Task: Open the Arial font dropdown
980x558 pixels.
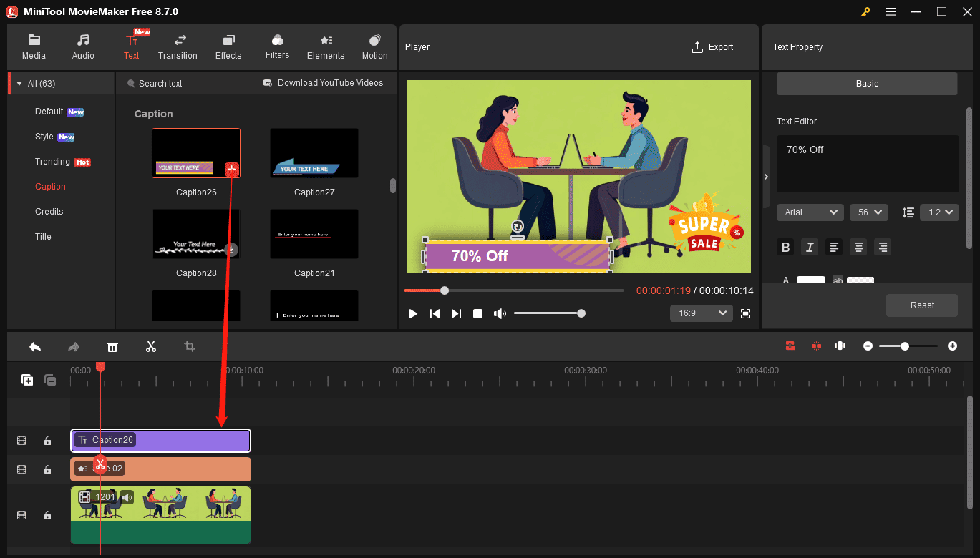Action: 810,212
